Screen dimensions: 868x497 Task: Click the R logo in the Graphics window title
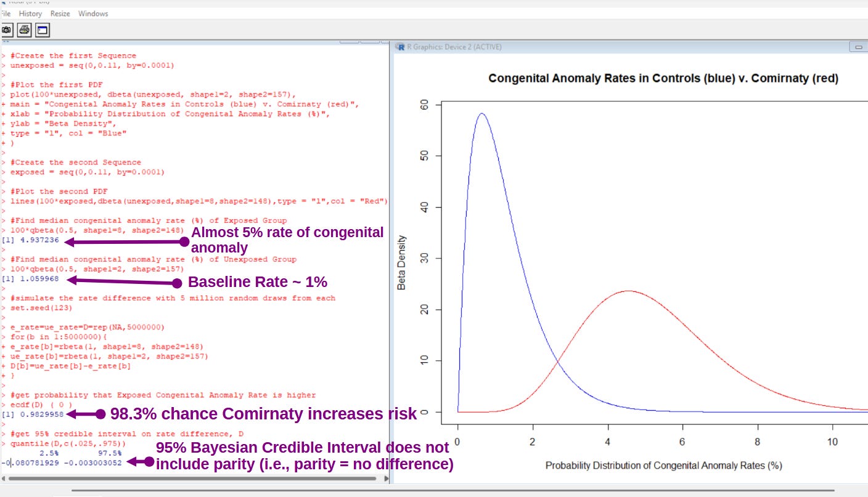tap(401, 47)
